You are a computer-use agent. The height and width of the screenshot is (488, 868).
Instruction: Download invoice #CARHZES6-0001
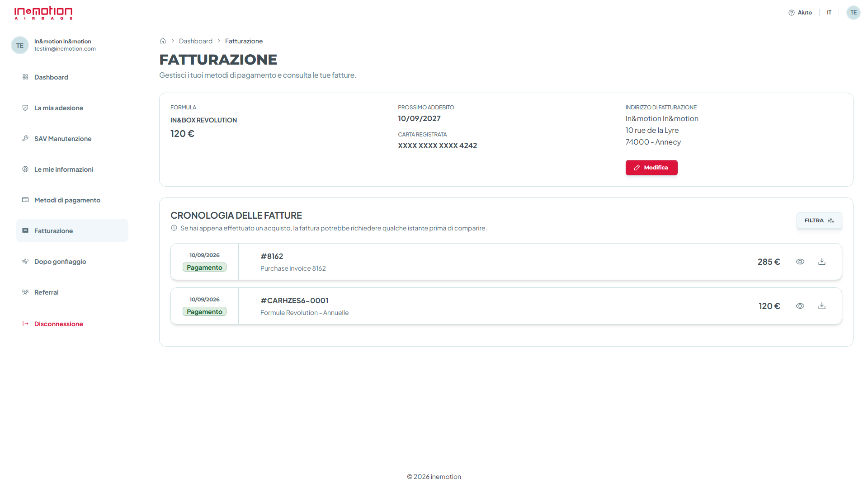822,306
